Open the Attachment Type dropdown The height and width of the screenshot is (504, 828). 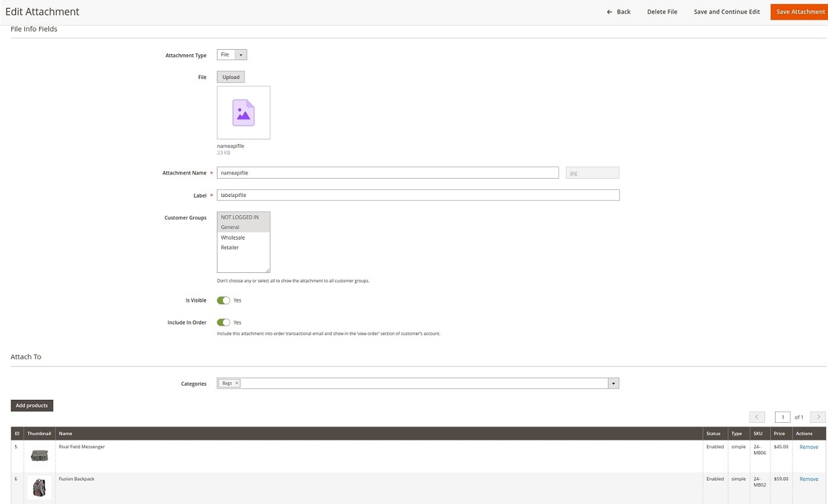pos(240,54)
